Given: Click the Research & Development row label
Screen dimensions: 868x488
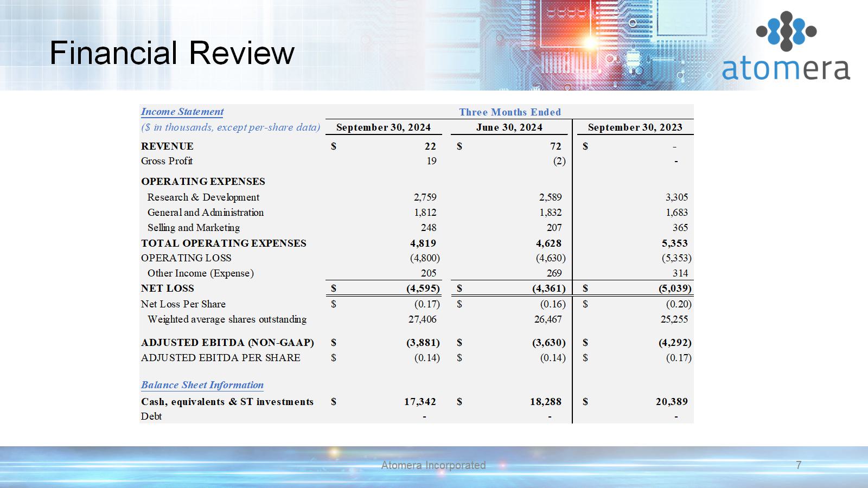Looking at the screenshot, I should (203, 197).
